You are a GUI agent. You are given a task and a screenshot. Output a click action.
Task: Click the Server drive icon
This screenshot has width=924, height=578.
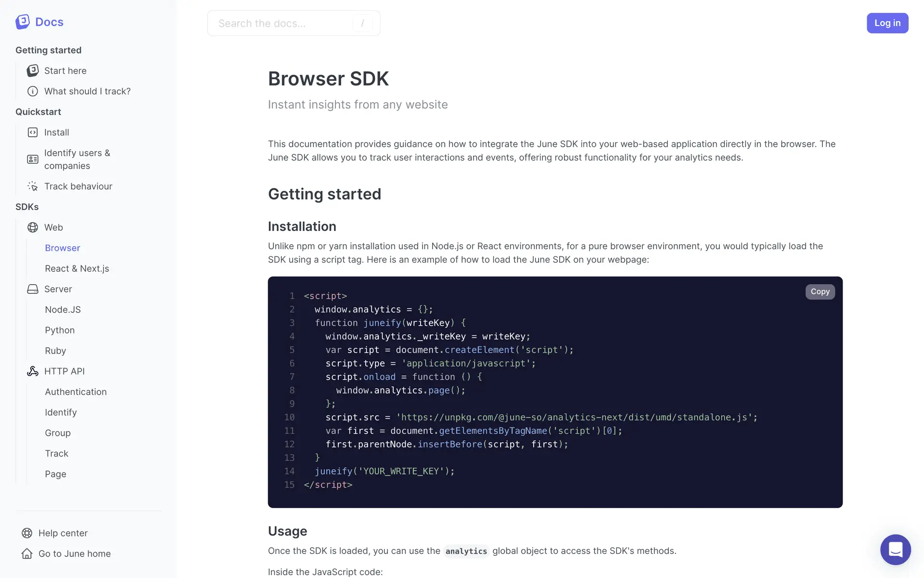(33, 289)
